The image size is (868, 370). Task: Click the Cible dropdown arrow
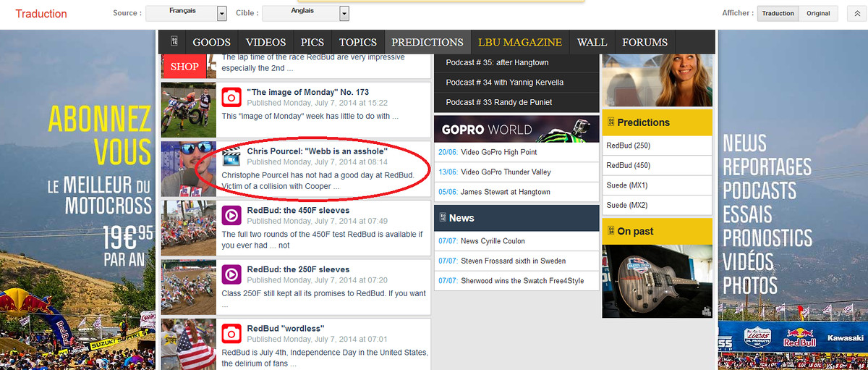344,13
